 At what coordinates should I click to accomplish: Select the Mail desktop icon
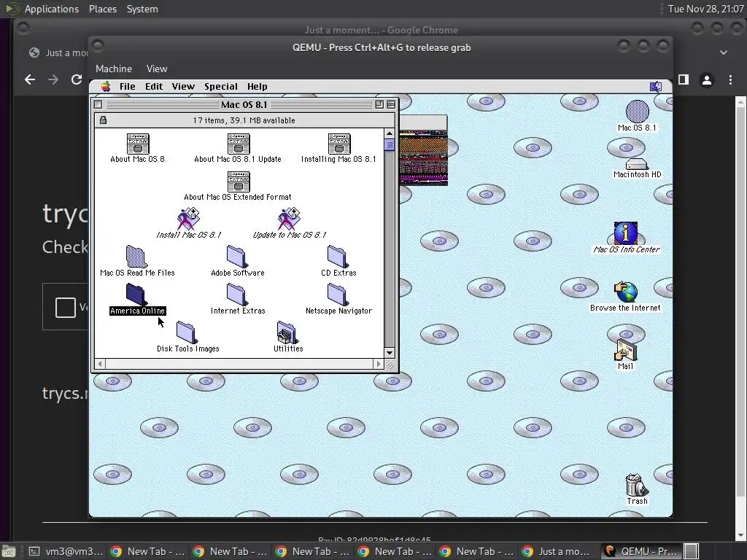(625, 351)
